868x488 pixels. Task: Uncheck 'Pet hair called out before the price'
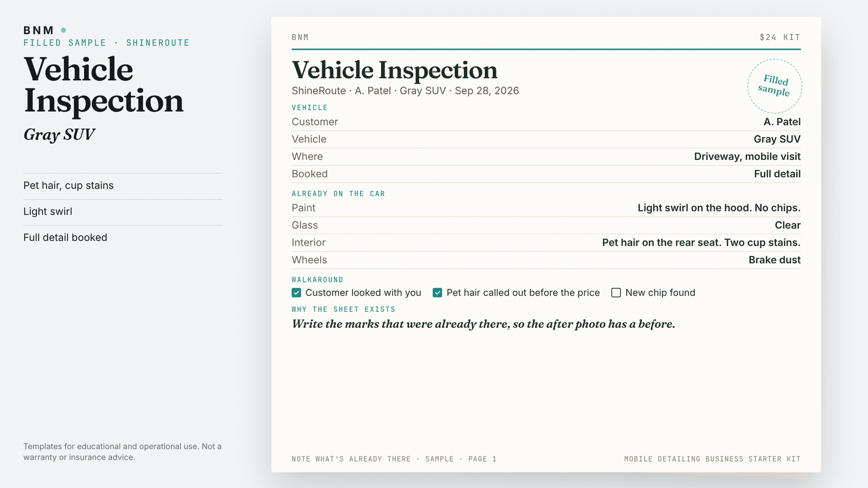tap(437, 292)
